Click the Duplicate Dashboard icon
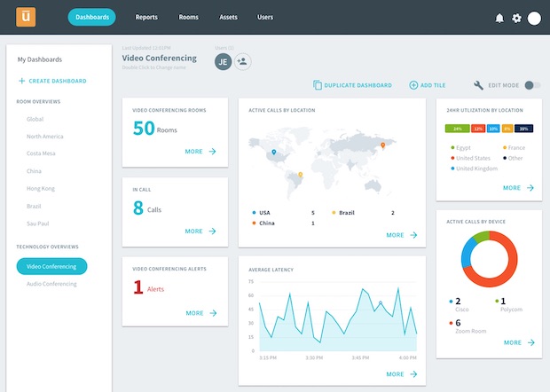The image size is (550, 392). (318, 85)
